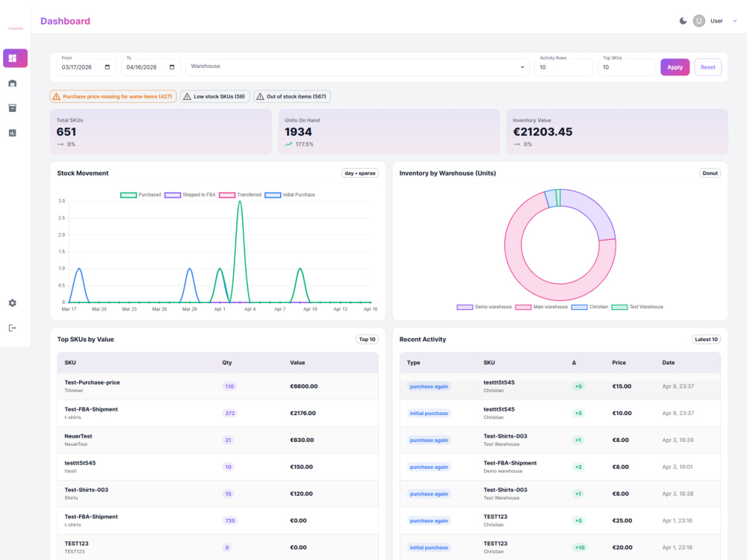Click the Total SKUs card

click(161, 132)
